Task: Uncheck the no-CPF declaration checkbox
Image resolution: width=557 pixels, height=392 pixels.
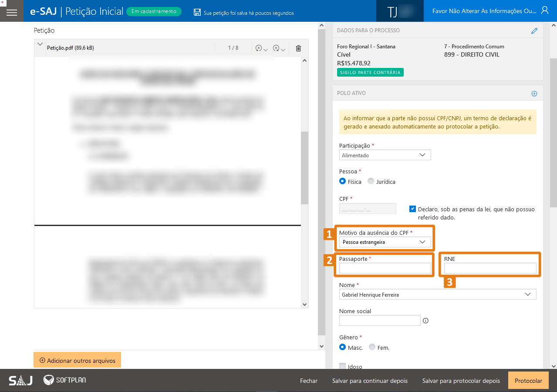Action: pyautogui.click(x=412, y=209)
